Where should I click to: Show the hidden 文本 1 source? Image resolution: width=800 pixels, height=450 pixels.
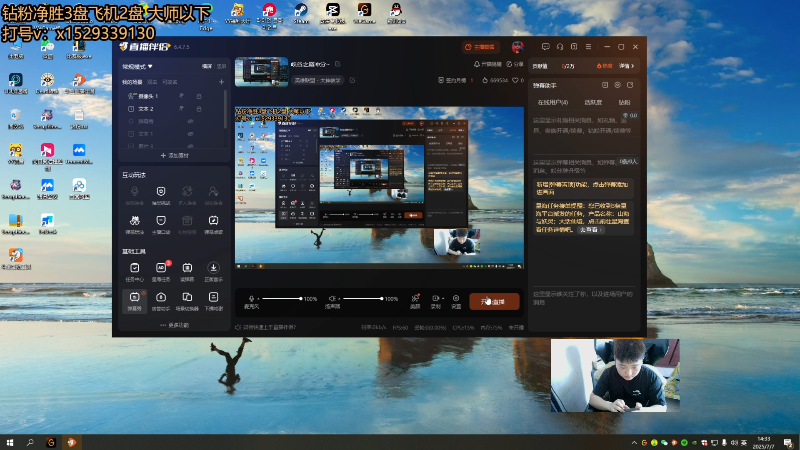click(190, 134)
